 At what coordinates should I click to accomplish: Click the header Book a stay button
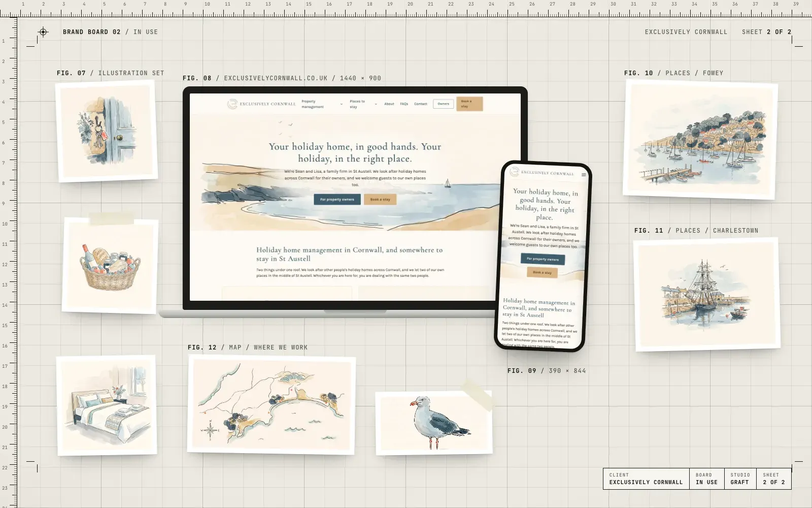coord(469,104)
